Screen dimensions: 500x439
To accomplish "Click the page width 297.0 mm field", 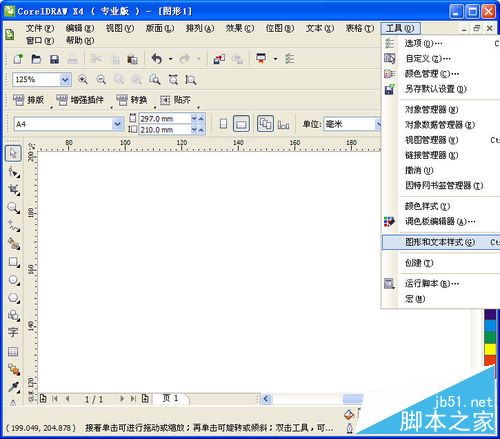I will [165, 119].
